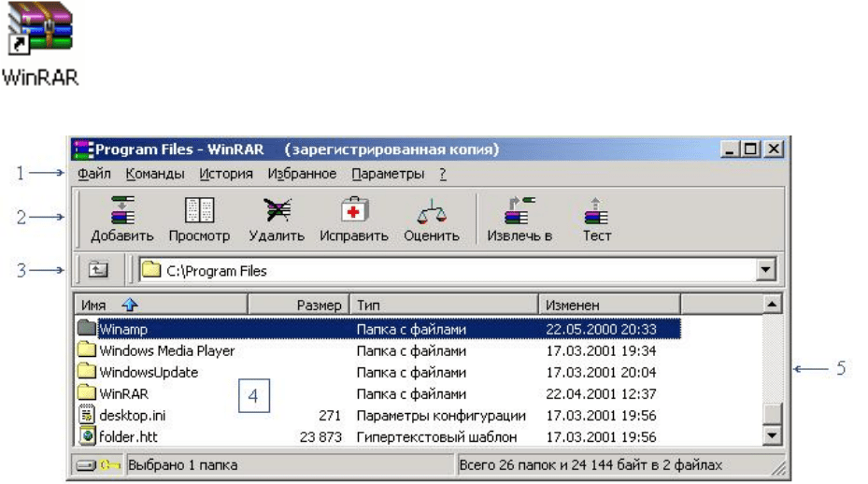Click the 271 size value
Viewport: 868px width, 484px height.
point(330,416)
